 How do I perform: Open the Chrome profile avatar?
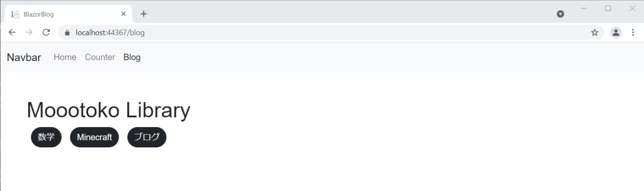point(615,33)
